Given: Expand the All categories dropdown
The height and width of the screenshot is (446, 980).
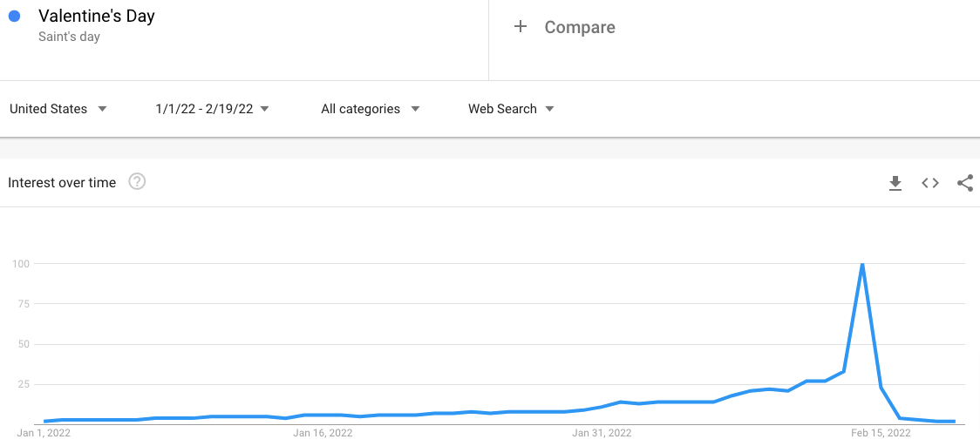Looking at the screenshot, I should [370, 109].
